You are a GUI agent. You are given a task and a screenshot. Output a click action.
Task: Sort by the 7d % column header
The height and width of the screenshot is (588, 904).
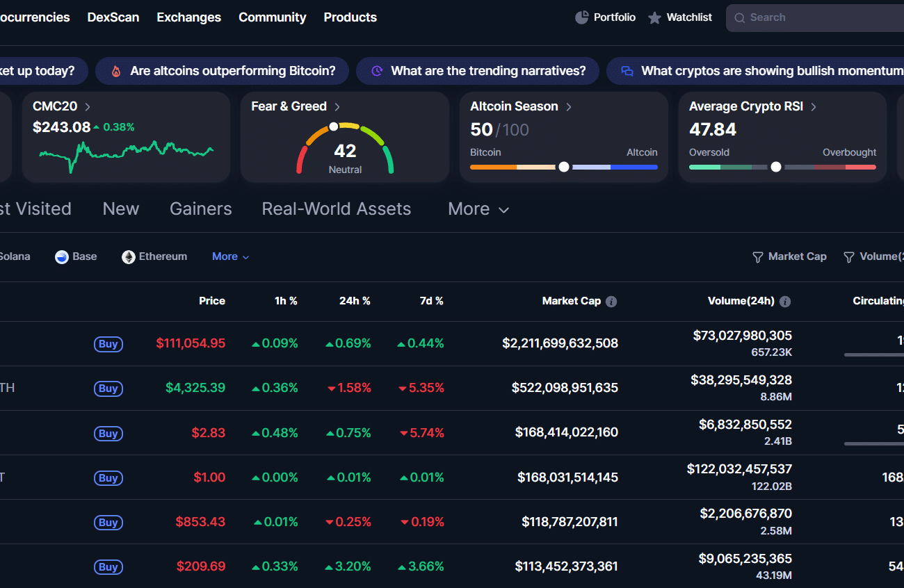(431, 301)
